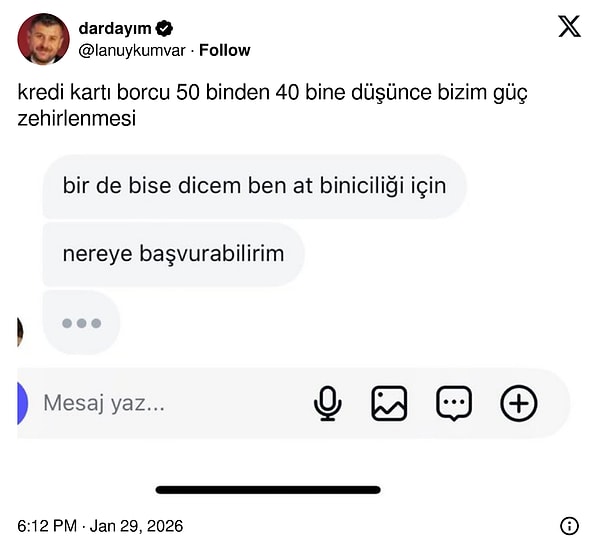Tap the black home indicator bar
Screen dimensions: 600x556
268,490
